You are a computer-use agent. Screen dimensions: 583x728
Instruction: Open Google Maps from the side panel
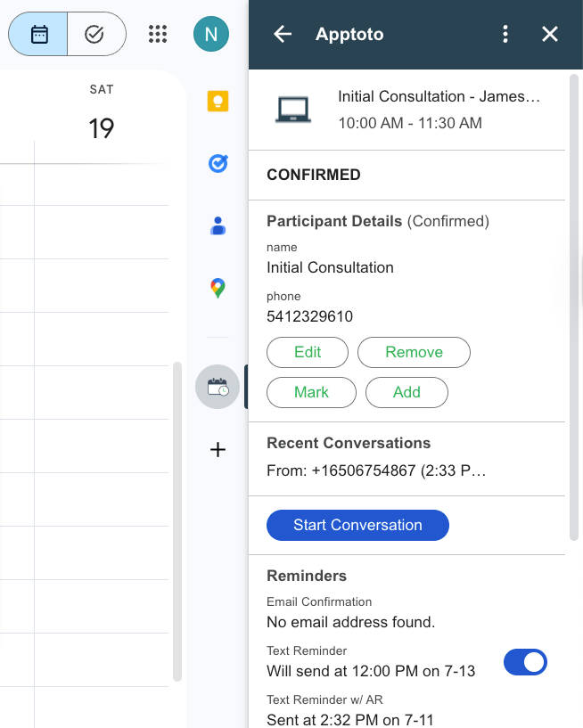(218, 287)
